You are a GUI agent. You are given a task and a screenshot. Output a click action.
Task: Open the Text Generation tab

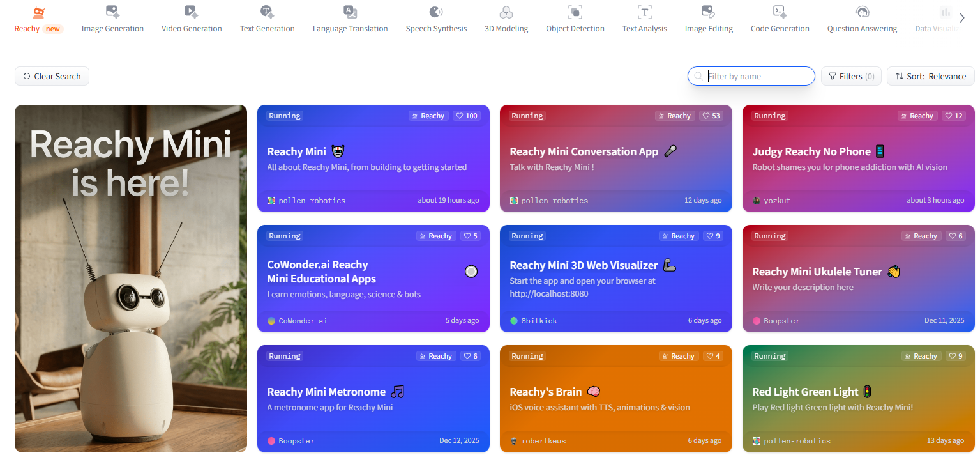click(267, 20)
